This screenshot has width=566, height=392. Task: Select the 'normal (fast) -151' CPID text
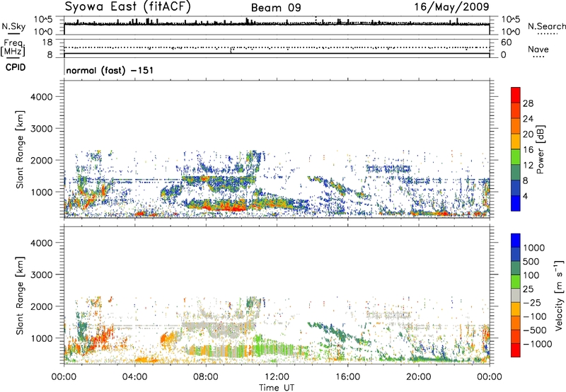[110, 70]
